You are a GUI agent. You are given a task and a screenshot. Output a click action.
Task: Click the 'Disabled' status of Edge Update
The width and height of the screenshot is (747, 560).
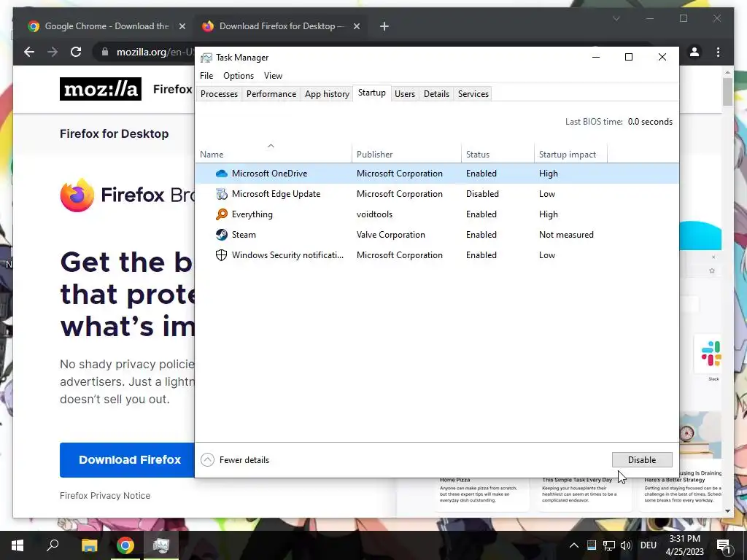482,194
